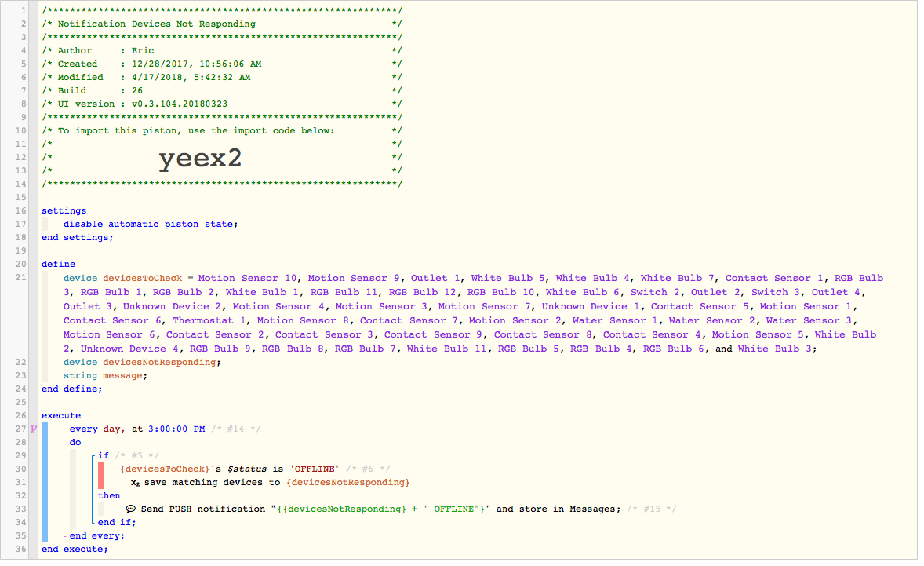The width and height of the screenshot is (924, 566).
Task: Click White Bulb 11 in device list
Action: coord(446,349)
